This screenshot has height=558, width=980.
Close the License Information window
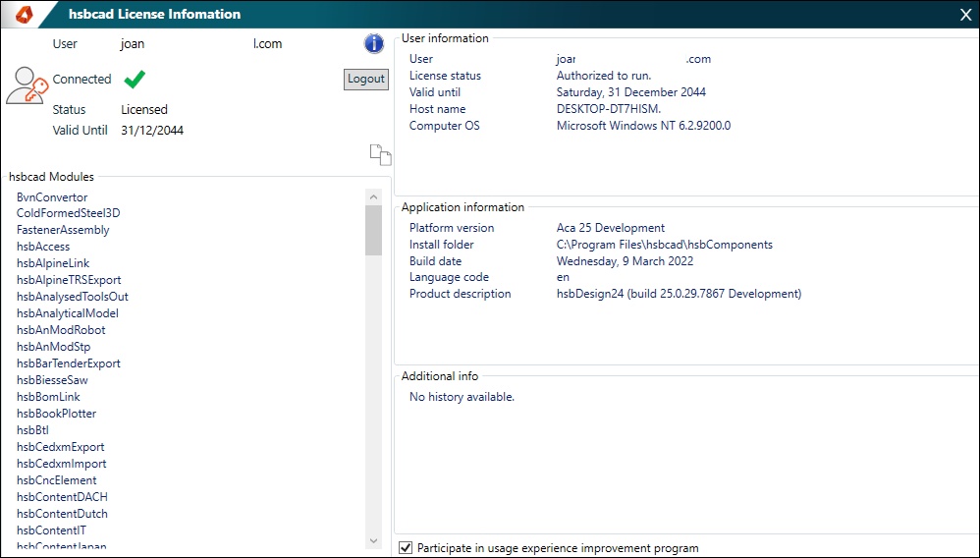point(965,15)
